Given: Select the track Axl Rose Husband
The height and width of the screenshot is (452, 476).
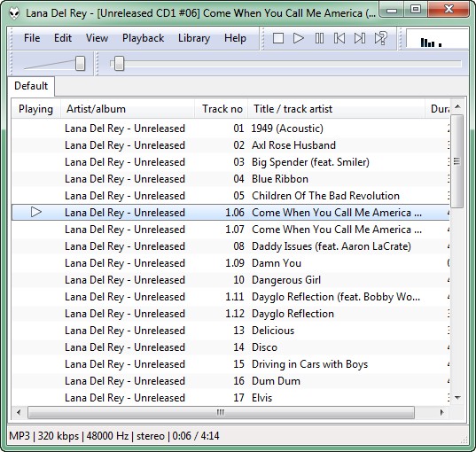Looking at the screenshot, I should click(x=230, y=145).
